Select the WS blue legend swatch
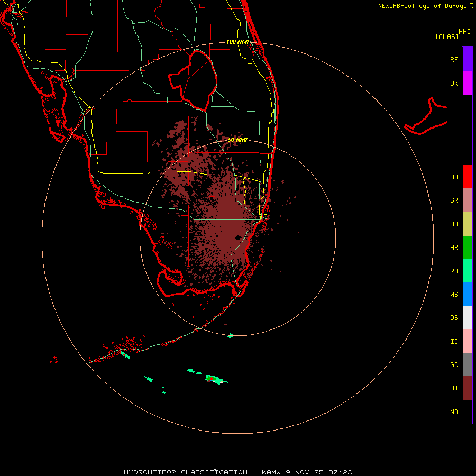Viewport: 476px width, 476px height. tap(467, 294)
